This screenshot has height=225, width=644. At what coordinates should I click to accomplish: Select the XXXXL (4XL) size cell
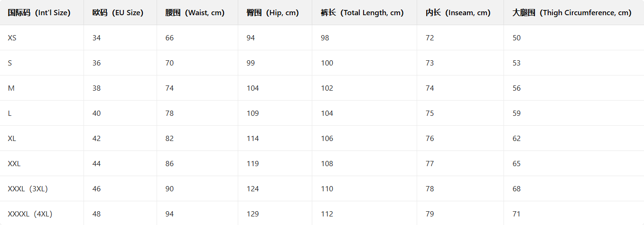30,214
